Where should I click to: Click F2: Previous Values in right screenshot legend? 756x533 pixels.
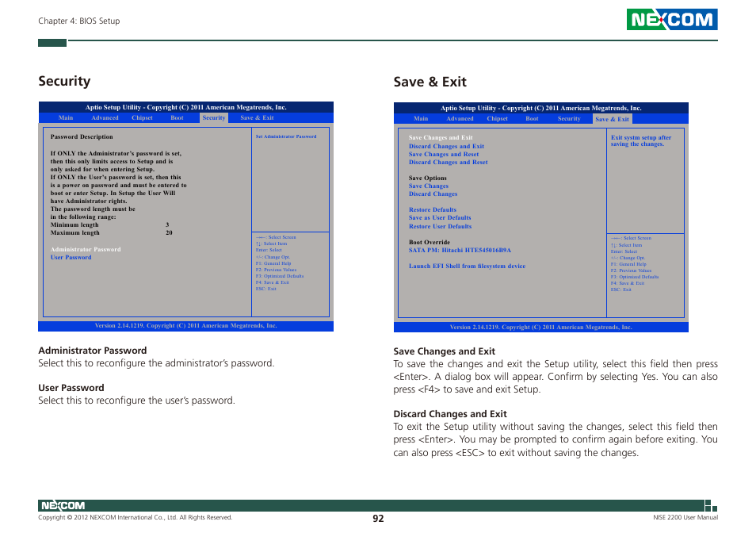click(631, 270)
